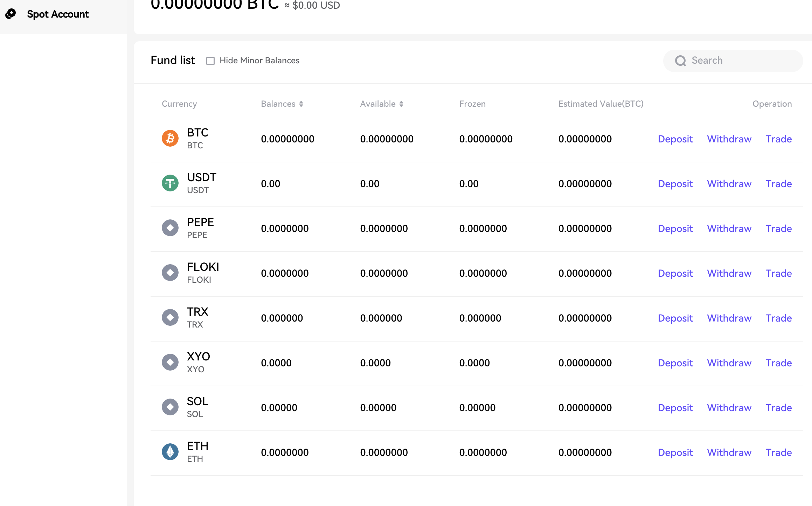Click the TRX coin icon
The width and height of the screenshot is (812, 506).
click(170, 318)
